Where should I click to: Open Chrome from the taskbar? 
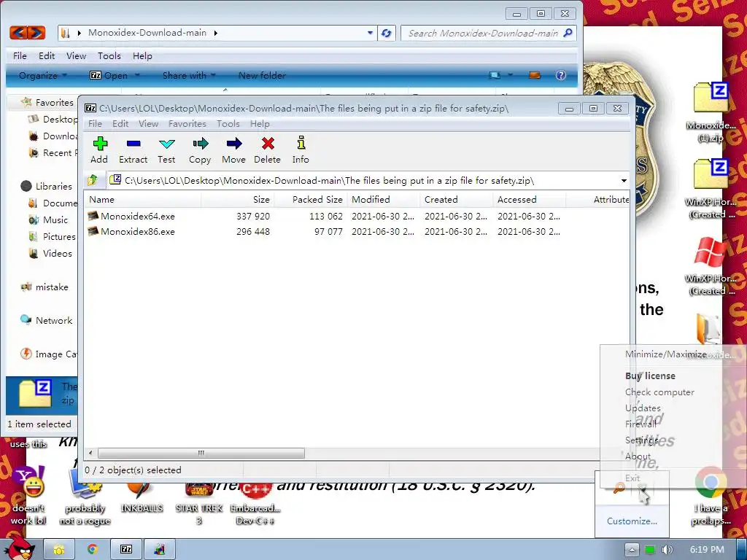[x=93, y=549]
